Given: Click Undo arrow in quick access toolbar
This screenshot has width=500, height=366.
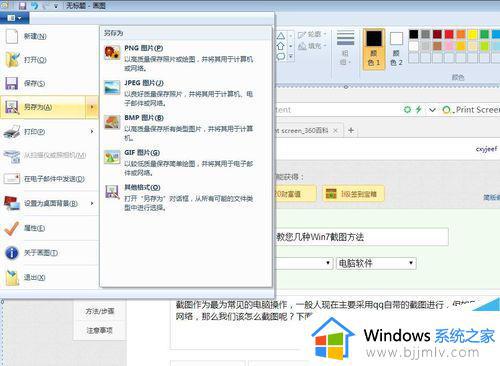Looking at the screenshot, I should [x=34, y=5].
